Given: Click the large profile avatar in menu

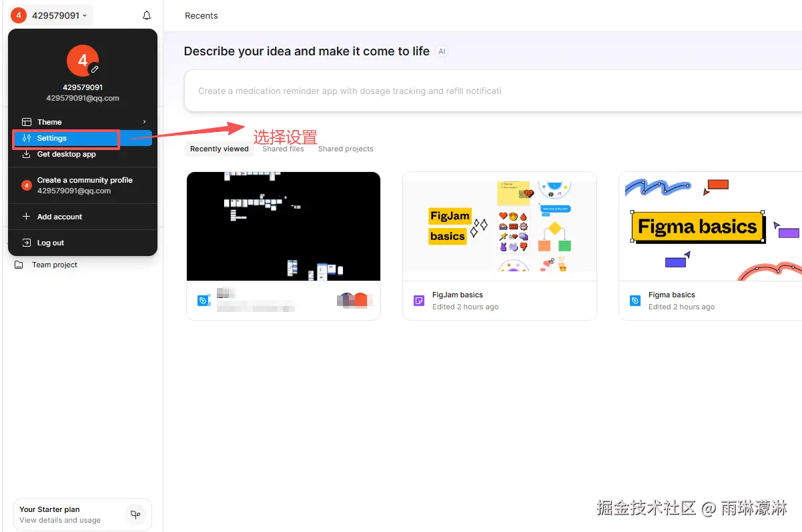Looking at the screenshot, I should click(x=83, y=61).
